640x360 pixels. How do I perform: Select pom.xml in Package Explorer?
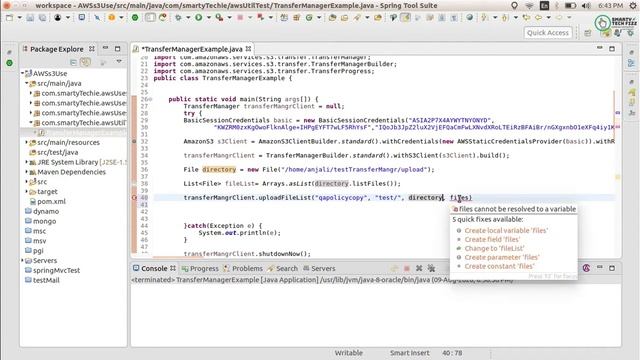click(x=51, y=201)
